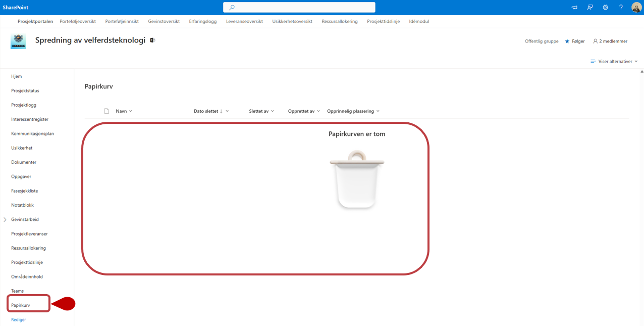Click the megaphone icon in the header

[x=574, y=8]
